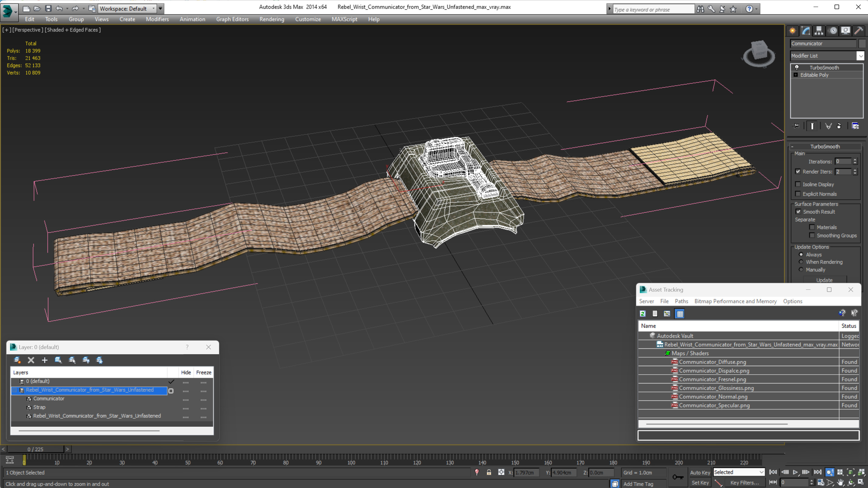Open Paths menu in Asset Tracking
Screen dimensions: 868x488
coord(681,301)
